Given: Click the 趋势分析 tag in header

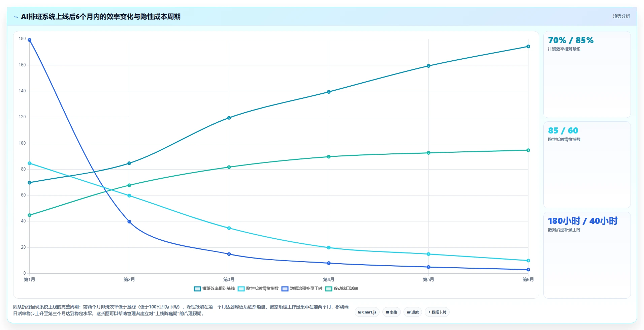Looking at the screenshot, I should [621, 16].
